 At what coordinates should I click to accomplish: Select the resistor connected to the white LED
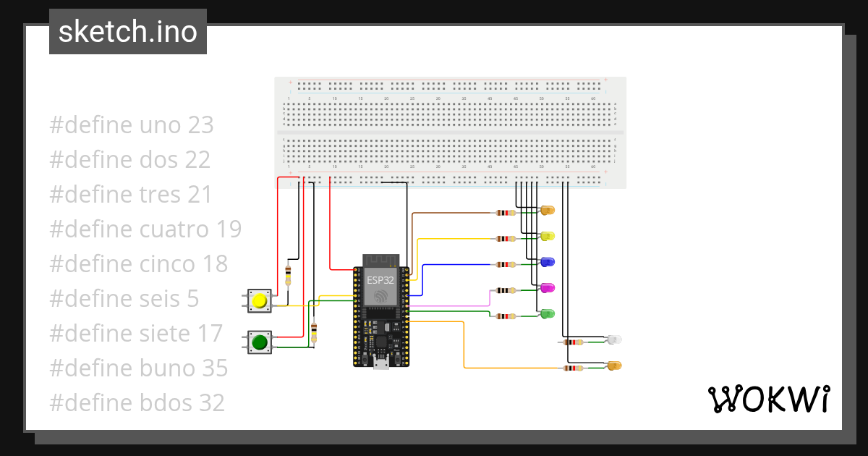572,342
